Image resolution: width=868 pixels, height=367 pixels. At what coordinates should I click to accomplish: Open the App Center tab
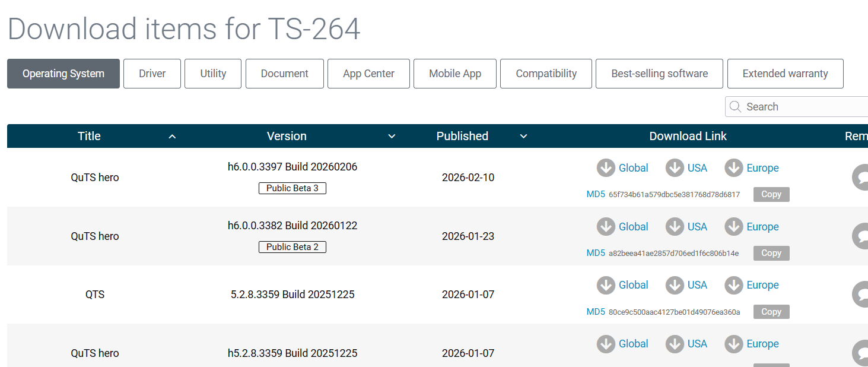click(x=368, y=74)
